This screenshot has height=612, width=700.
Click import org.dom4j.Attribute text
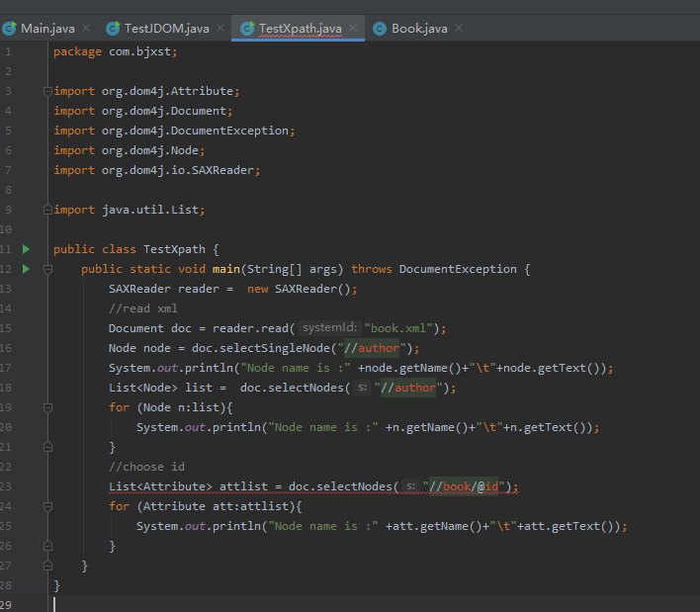click(x=146, y=91)
